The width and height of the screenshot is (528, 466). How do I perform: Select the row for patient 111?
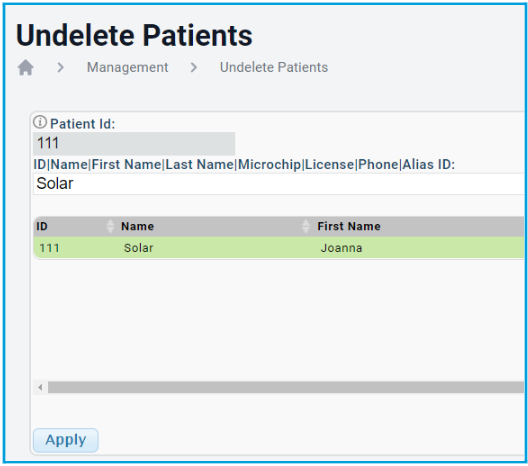pos(279,248)
